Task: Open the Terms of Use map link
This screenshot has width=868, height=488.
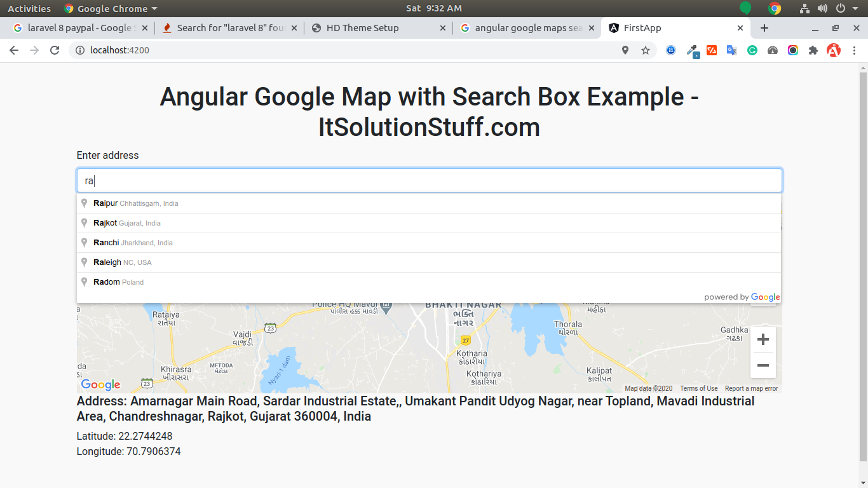Action: 698,388
